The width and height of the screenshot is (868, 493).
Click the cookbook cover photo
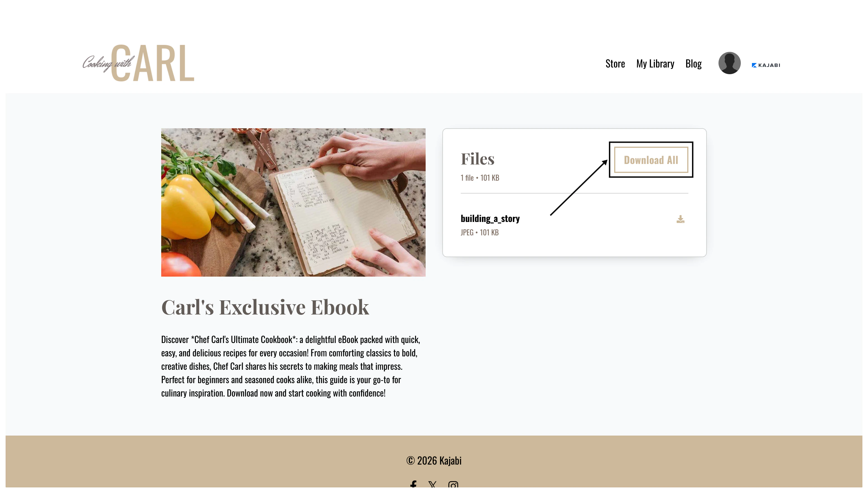point(293,202)
